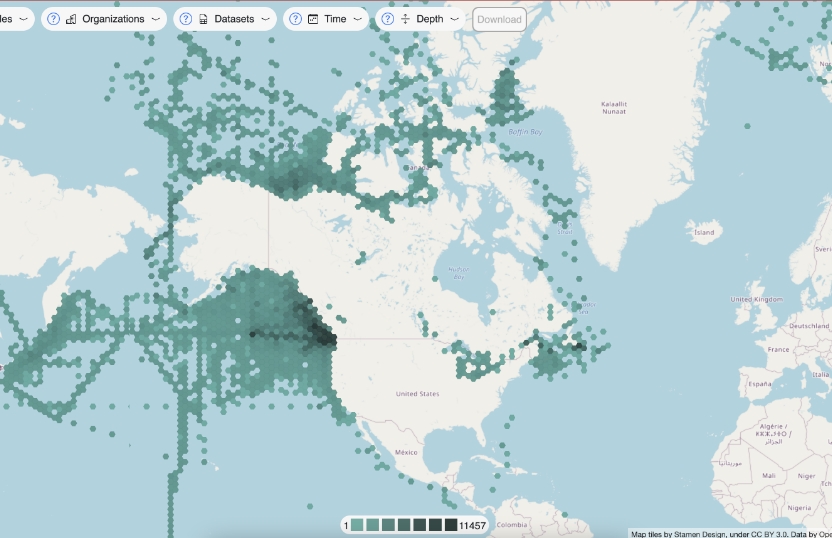Click the Datasets document icon
Screen dimensions: 832x538
(203, 19)
